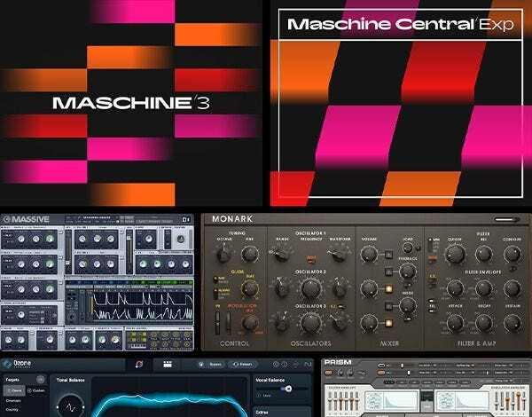This screenshot has width=532, height=417.
Task: Open the Ozone Assistant swirl icon
Action: pyautogui.click(x=139, y=365)
